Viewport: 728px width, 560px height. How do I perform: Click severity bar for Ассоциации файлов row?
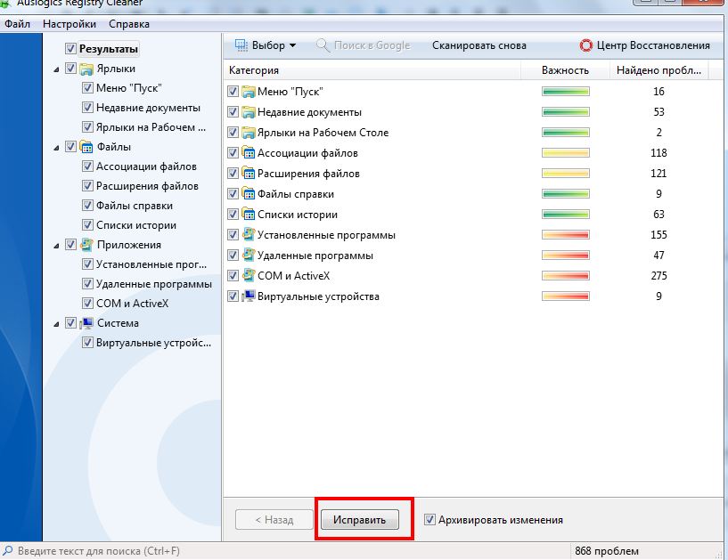566,152
